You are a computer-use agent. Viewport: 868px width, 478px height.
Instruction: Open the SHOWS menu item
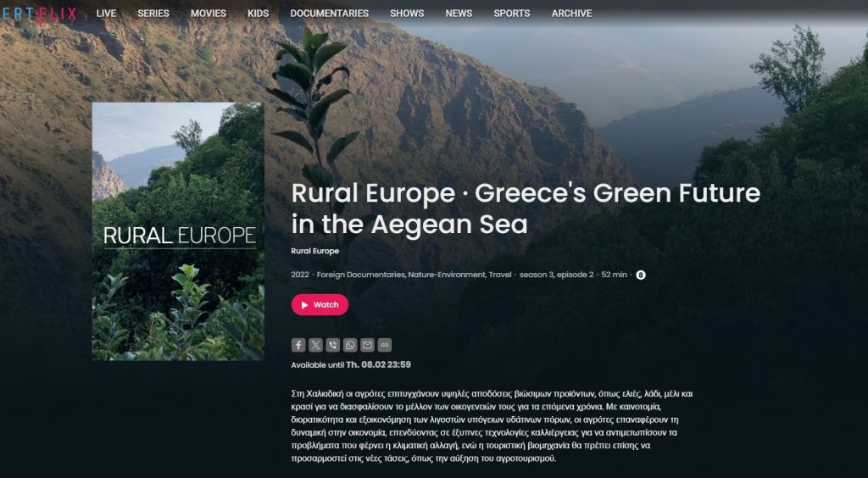click(x=407, y=14)
